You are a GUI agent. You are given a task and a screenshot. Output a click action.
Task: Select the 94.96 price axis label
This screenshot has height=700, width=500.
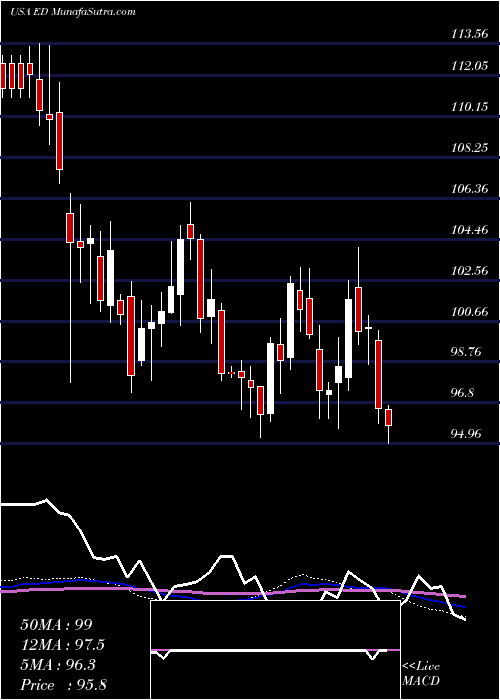click(468, 433)
